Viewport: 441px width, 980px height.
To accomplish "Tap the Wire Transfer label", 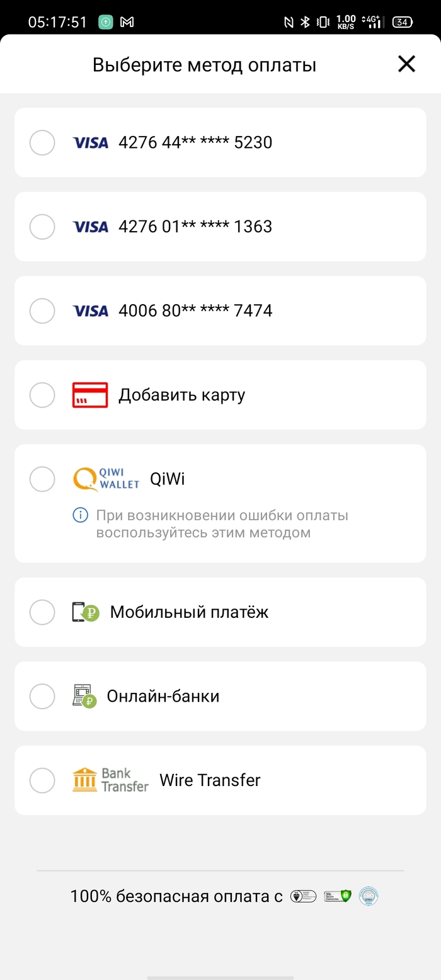I will pos(210,780).
